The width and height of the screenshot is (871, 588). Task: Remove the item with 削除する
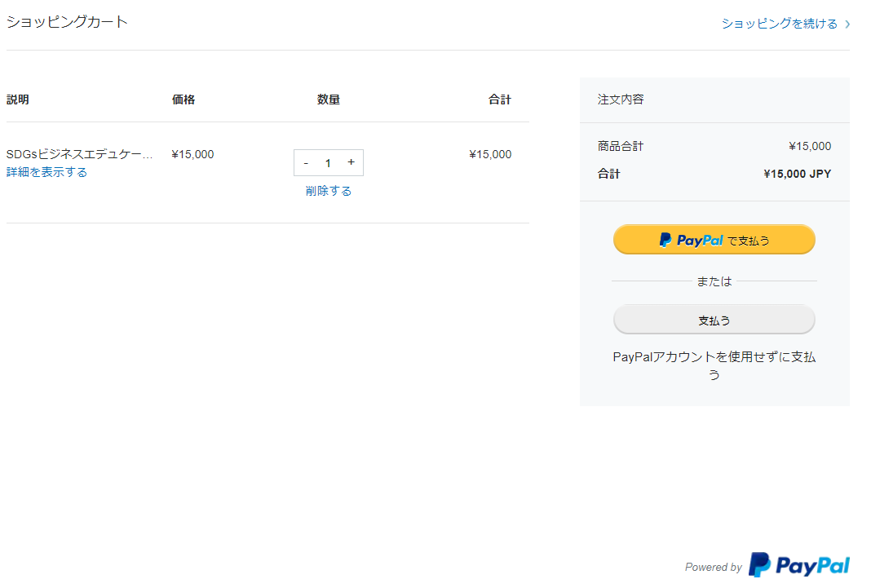pos(329,191)
